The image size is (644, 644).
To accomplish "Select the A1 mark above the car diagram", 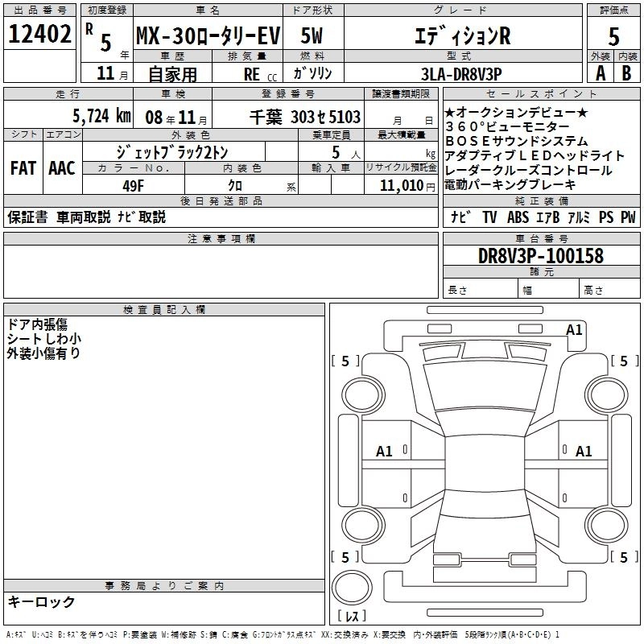I will (574, 329).
